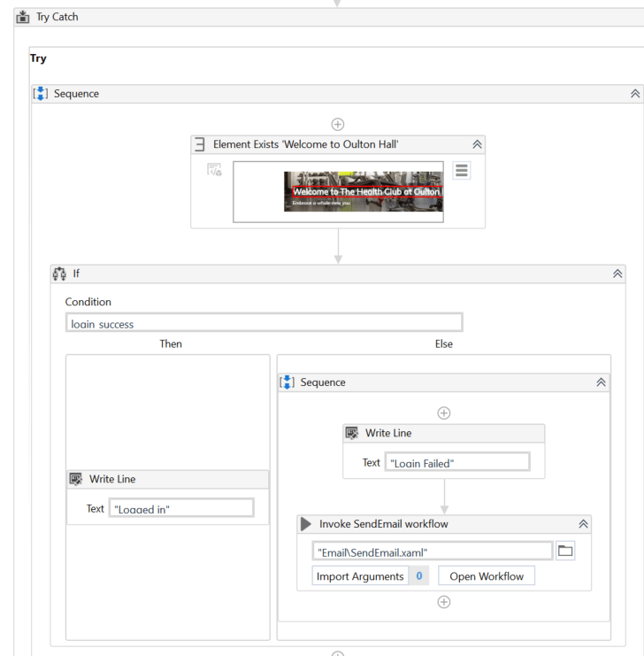The image size is (644, 656).
Task: Click the Element Exists activity icon
Action: click(200, 144)
